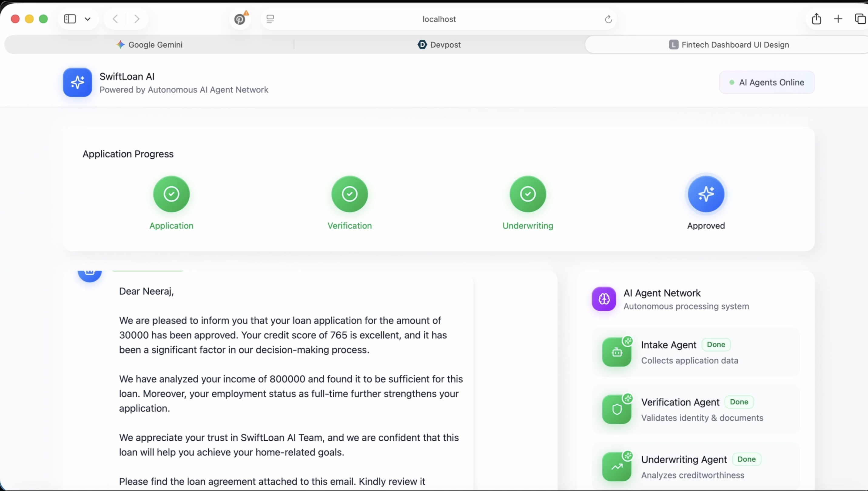Click the purple AI Agent Network brain icon

tap(604, 299)
